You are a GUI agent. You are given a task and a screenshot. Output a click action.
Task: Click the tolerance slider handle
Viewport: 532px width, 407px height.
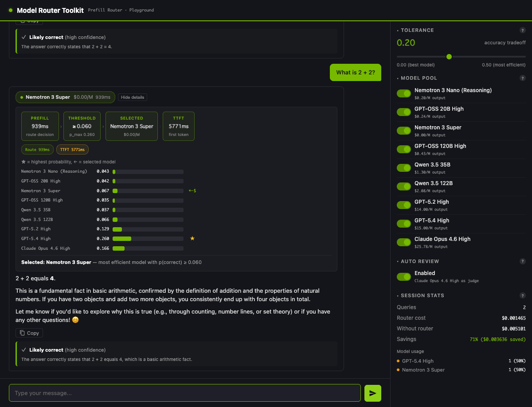coord(449,57)
